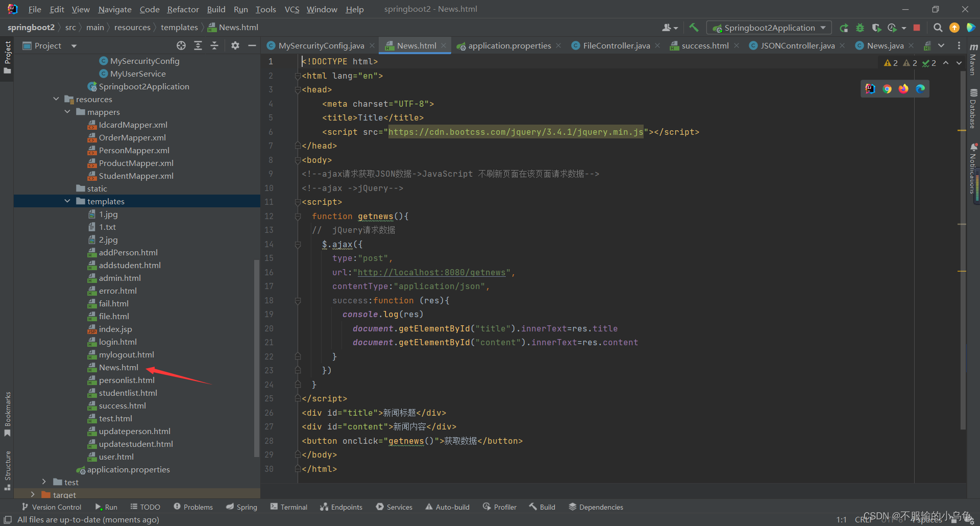The width and height of the screenshot is (980, 526).
Task: Select login.html in project tree
Action: pyautogui.click(x=118, y=342)
